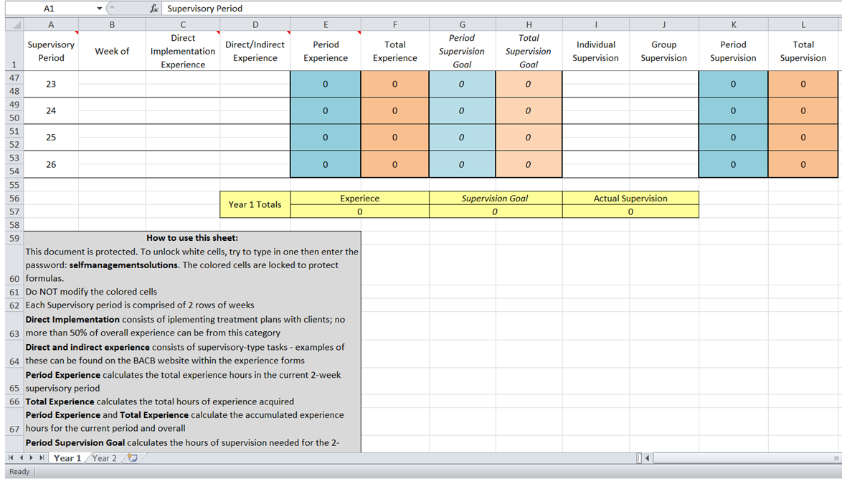Screen dimensions: 842x504
Task: Click next sheet navigation arrow
Action: [32, 458]
